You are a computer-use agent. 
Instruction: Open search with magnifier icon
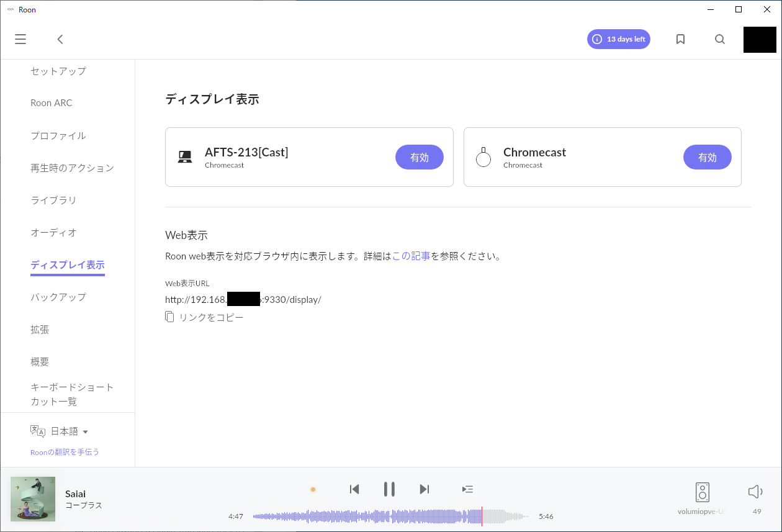tap(720, 39)
